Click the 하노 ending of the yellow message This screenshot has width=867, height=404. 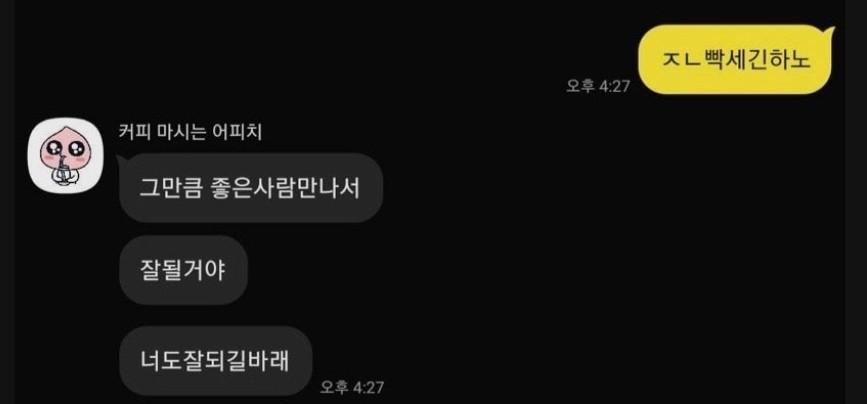(x=791, y=60)
